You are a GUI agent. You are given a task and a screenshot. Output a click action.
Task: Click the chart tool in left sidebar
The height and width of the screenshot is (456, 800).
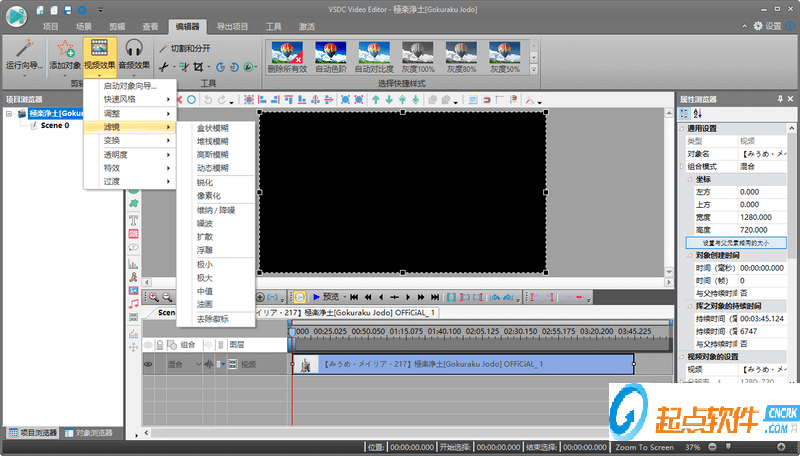(133, 264)
